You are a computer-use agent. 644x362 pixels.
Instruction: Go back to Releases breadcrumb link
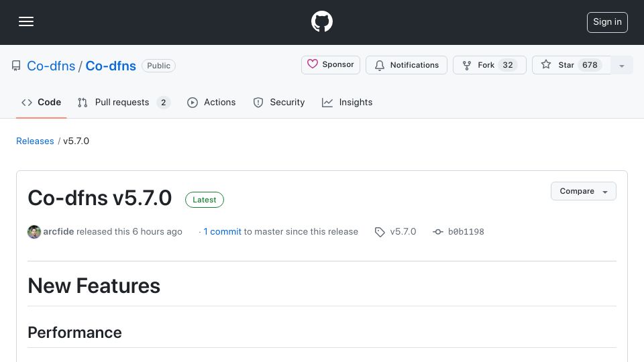click(35, 141)
